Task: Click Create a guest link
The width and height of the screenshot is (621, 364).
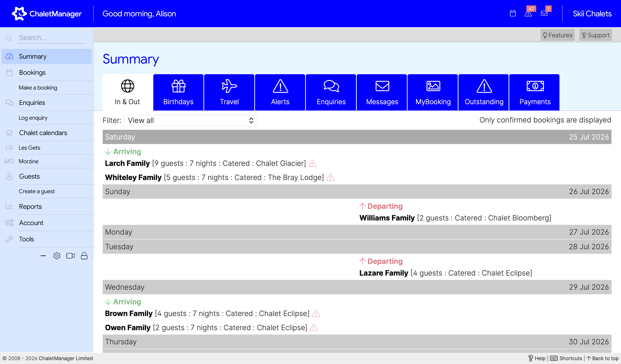Action: point(37,191)
